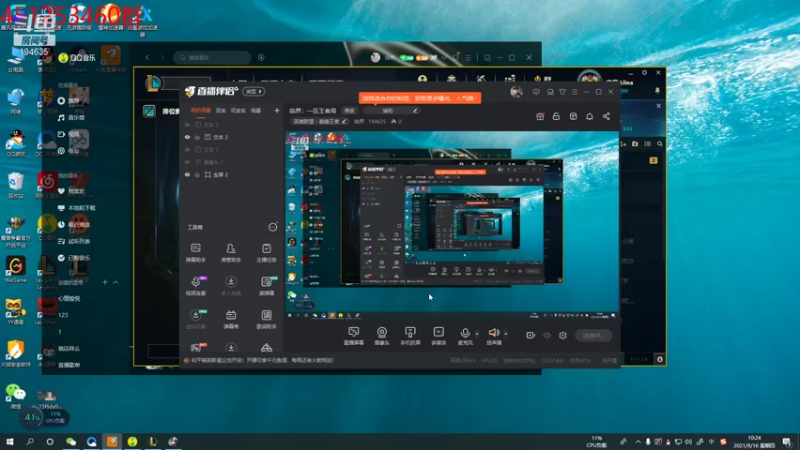Screen dimensions: 800x450
Task: Expand the microphone options arrow
Action: [x=477, y=334]
